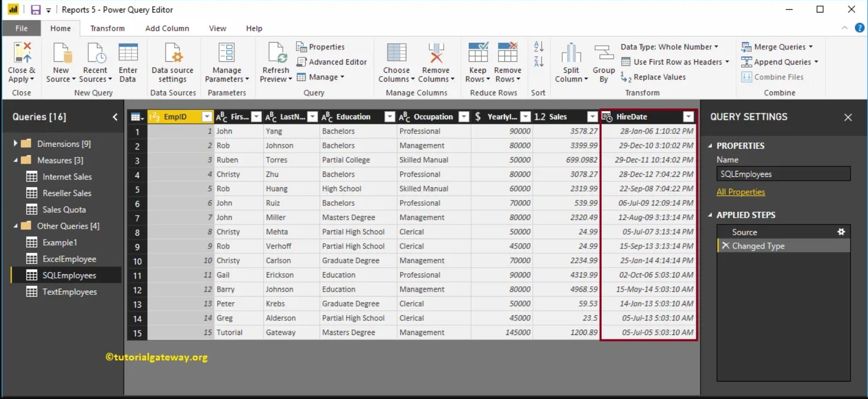Open the EmpID column filter dropdown
Image resolution: width=868 pixels, height=399 pixels.
click(207, 117)
